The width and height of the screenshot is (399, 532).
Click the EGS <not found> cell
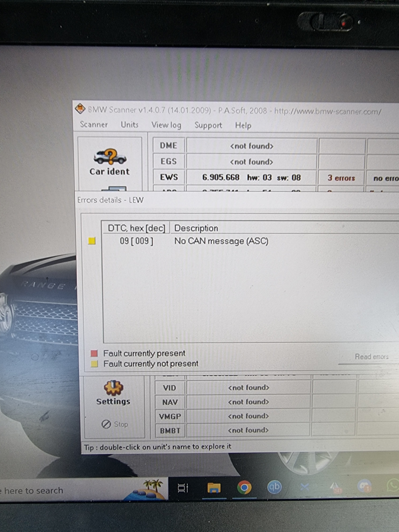click(x=252, y=162)
